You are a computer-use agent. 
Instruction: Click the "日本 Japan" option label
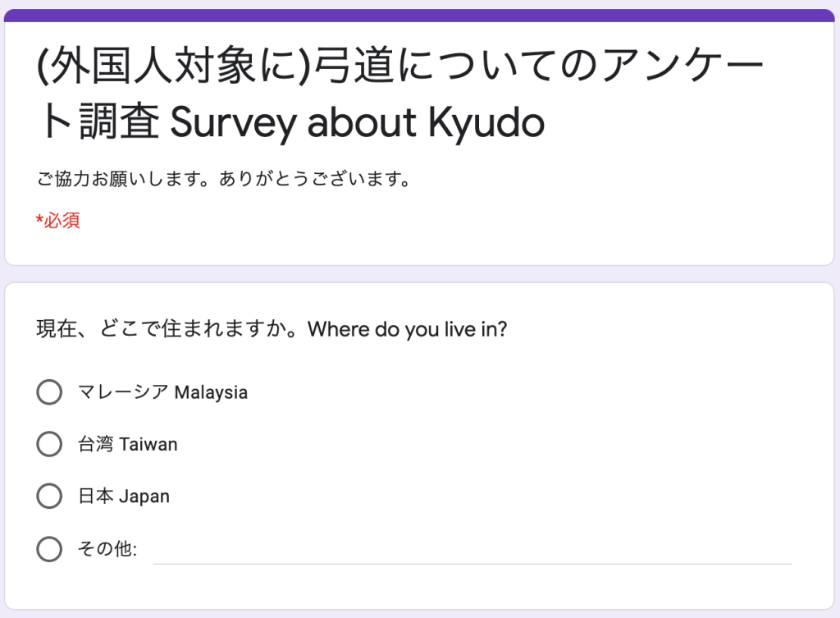pos(123,496)
